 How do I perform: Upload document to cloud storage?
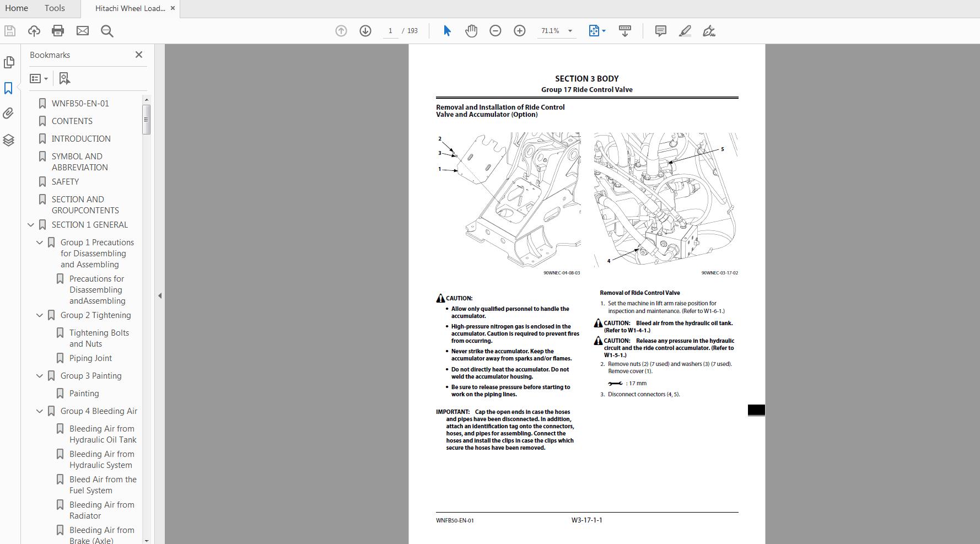(x=34, y=30)
